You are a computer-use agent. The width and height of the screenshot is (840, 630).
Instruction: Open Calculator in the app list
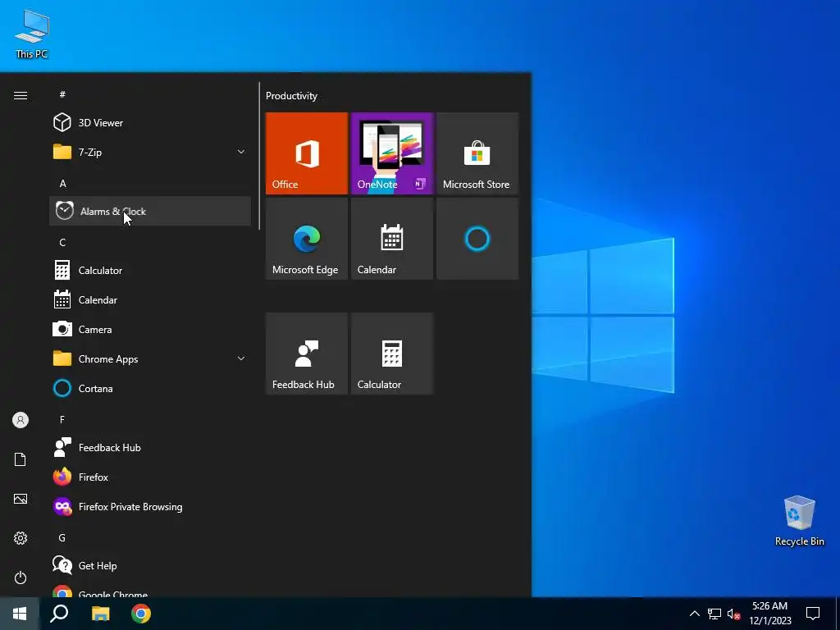tap(150, 271)
